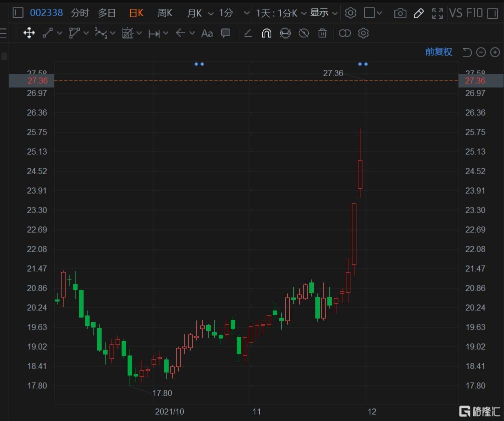Open the 1天:1分K range dropdown
This screenshot has width=504, height=421.
[x=281, y=13]
